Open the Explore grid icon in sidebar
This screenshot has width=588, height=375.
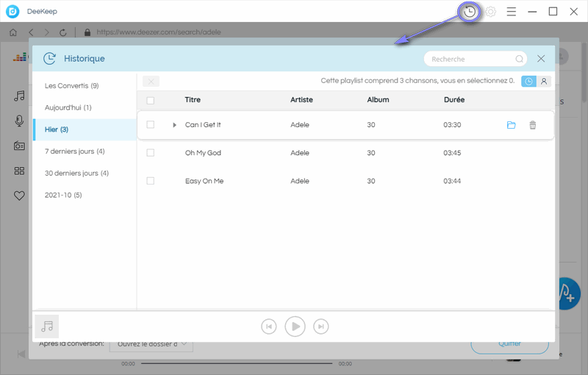(19, 171)
